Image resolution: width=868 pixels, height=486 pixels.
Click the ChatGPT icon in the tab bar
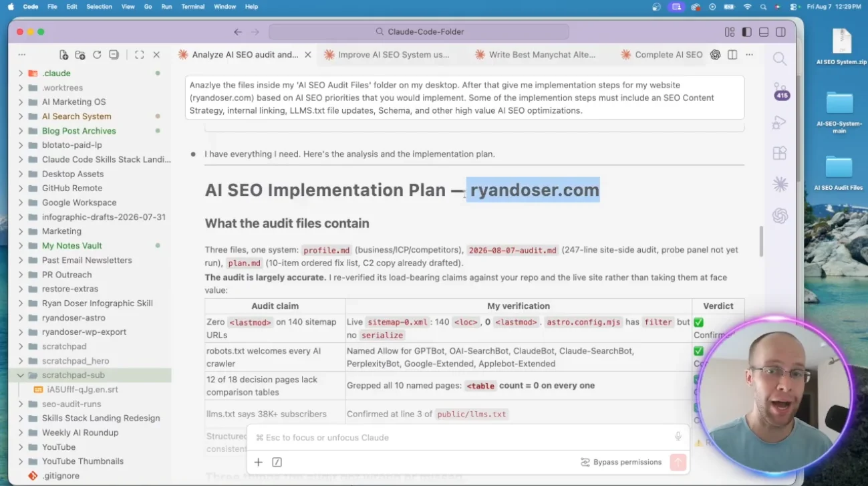pos(715,55)
